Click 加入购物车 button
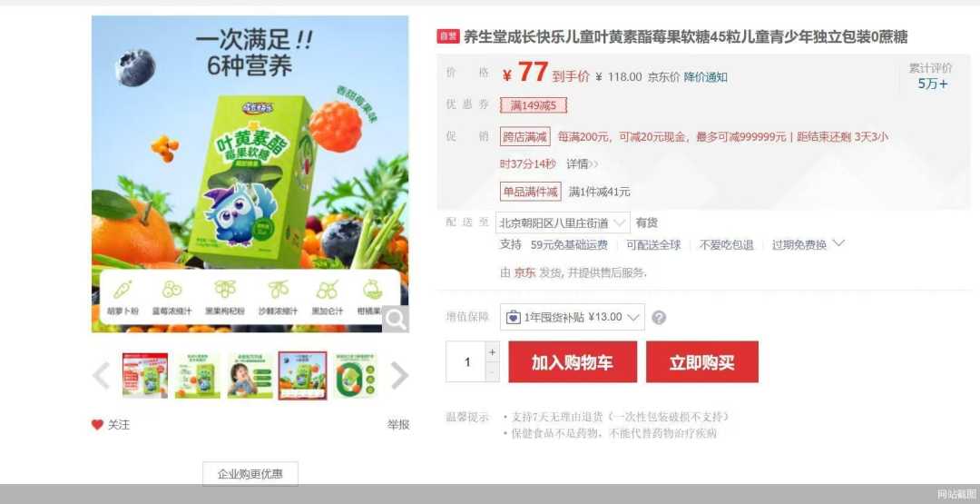The width and height of the screenshot is (980, 504). click(573, 362)
